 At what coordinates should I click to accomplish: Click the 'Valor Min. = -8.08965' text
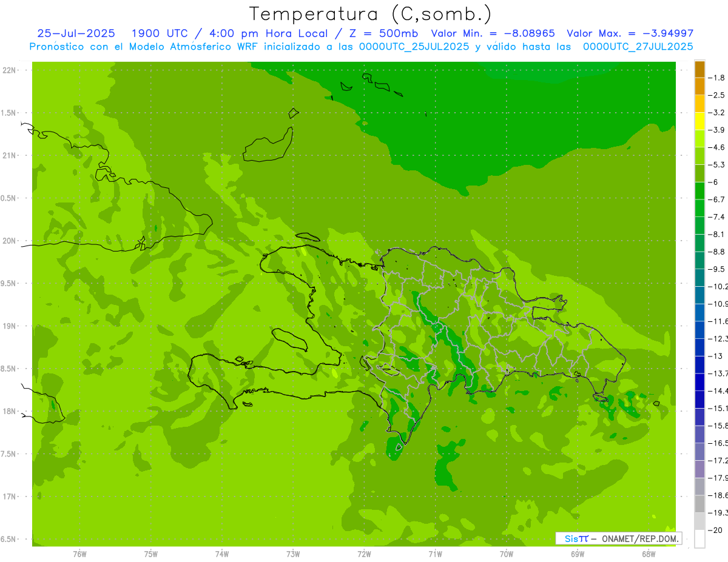(493, 33)
